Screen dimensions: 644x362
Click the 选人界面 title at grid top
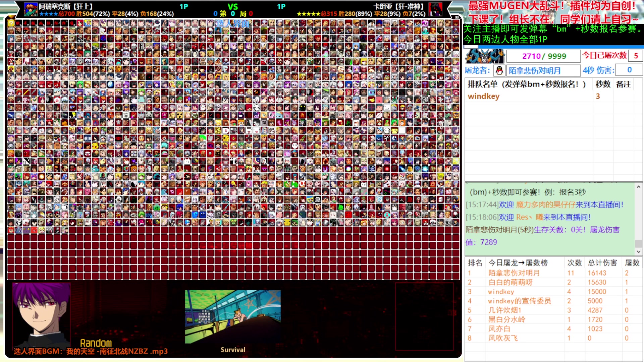coord(233,23)
